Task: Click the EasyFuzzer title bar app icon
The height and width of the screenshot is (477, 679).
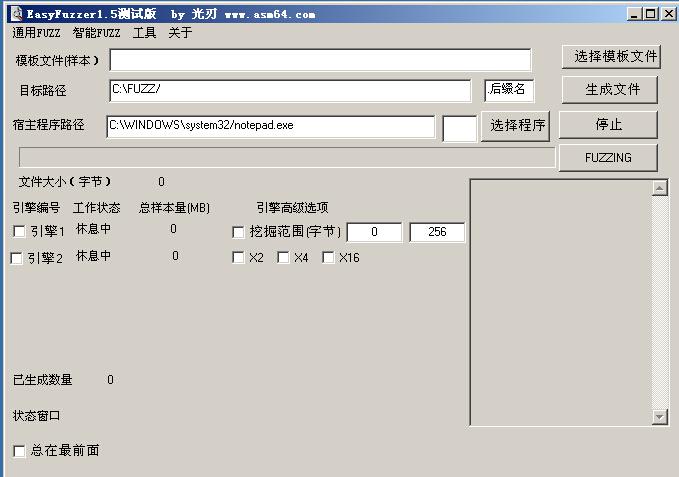Action: 16,13
